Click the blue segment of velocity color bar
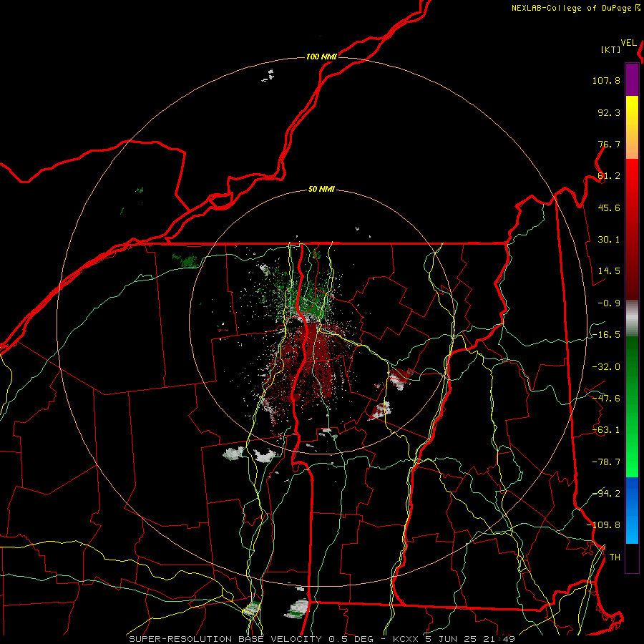The image size is (644, 644). (632, 510)
